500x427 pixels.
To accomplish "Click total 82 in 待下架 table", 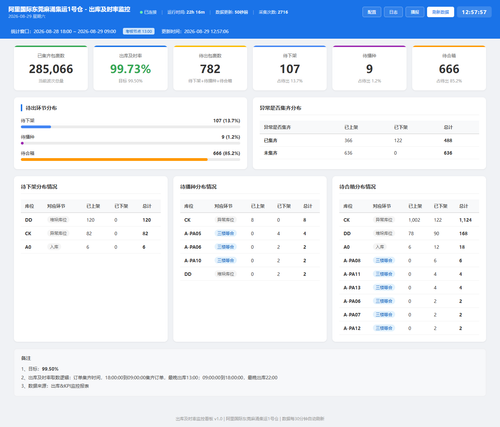I will 145,233.
